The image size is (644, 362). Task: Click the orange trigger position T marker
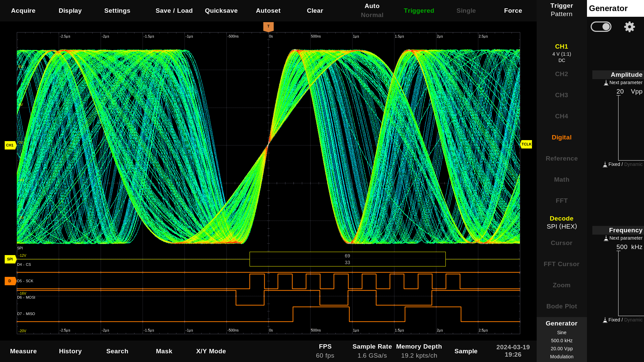point(268,27)
